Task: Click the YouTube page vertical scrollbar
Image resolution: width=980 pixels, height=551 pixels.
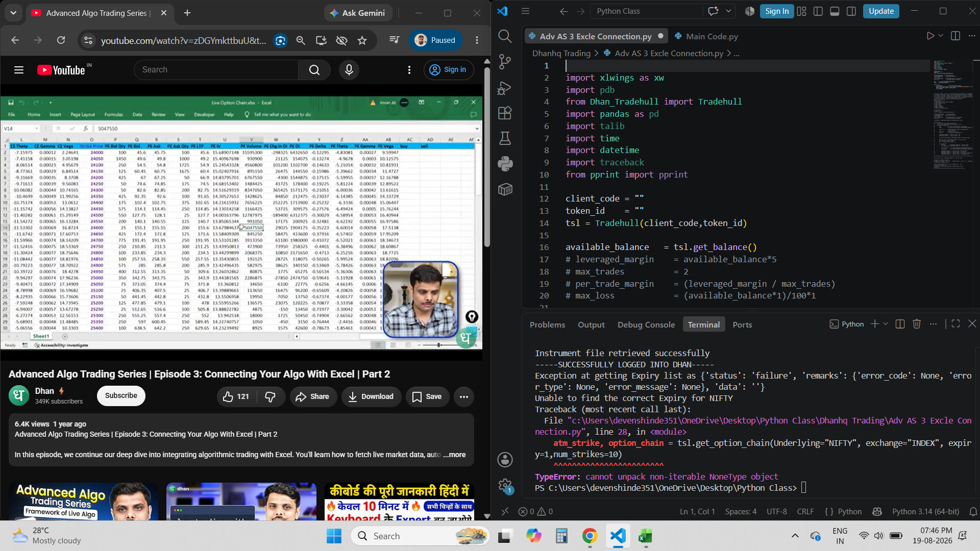Action: point(487,158)
